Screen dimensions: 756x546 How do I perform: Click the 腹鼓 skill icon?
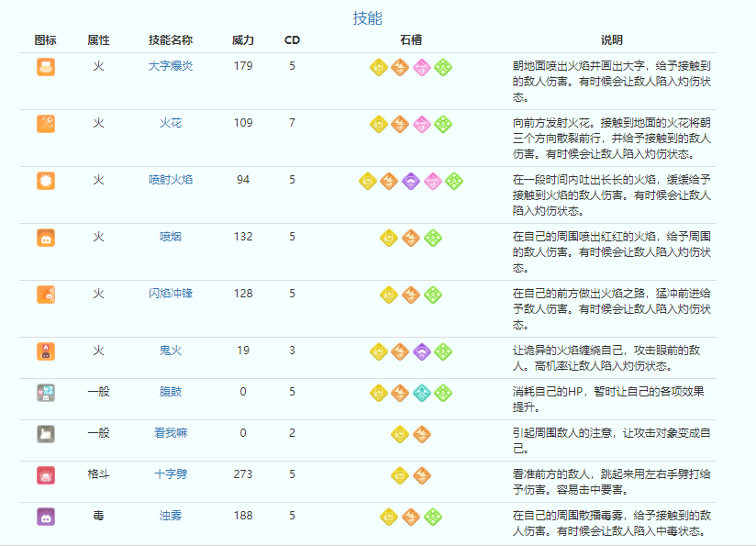[46, 393]
